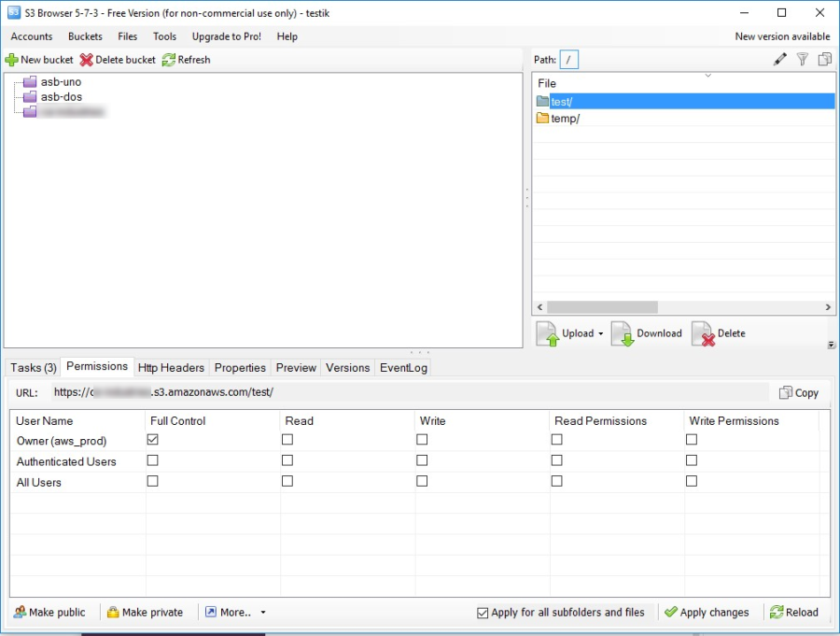Click the scrollbar left arrow

(540, 307)
